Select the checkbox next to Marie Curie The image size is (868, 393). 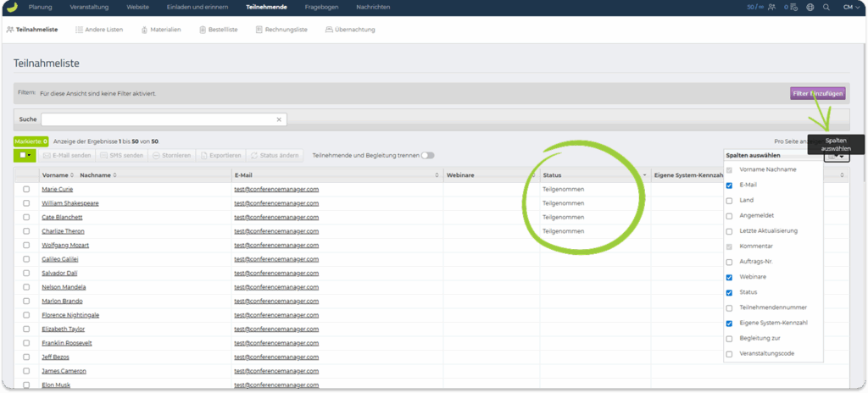coord(26,189)
